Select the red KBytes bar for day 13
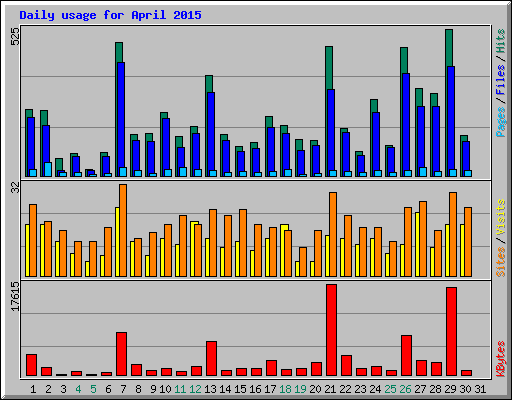Screen dimensions: 512x400 point(211,358)
